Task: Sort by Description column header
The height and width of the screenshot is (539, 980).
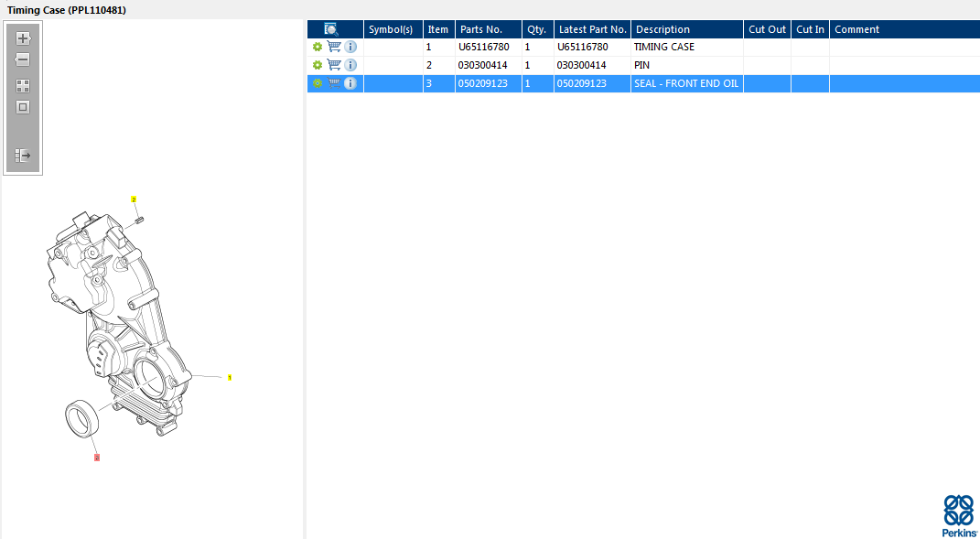Action: tap(687, 29)
